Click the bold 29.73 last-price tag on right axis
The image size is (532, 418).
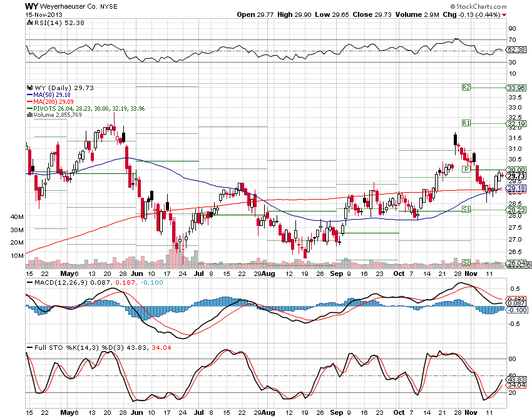(x=516, y=176)
